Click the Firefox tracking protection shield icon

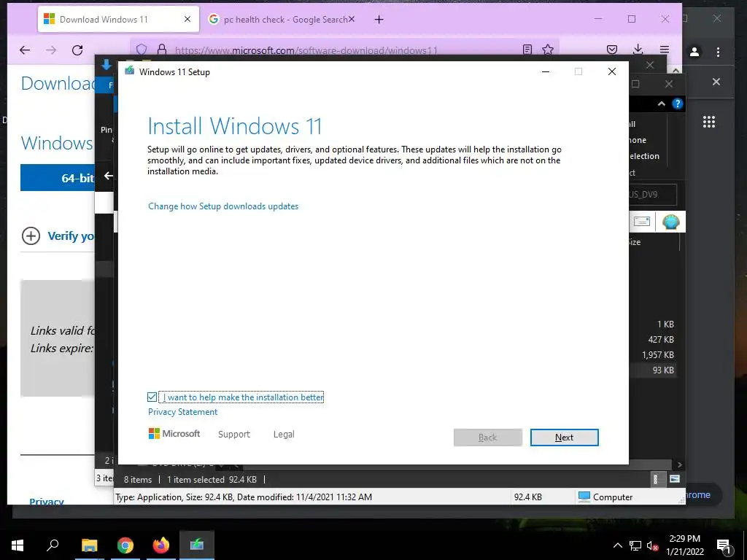[142, 50]
